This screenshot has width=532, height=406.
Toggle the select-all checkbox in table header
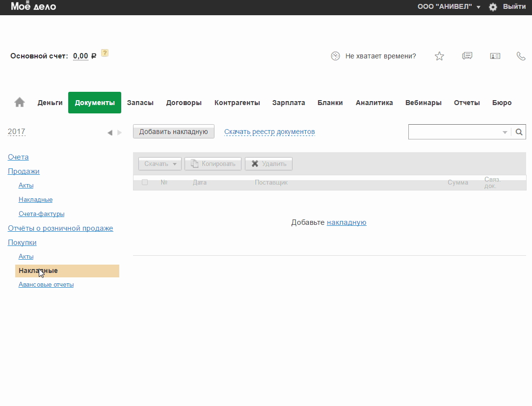pos(145,182)
